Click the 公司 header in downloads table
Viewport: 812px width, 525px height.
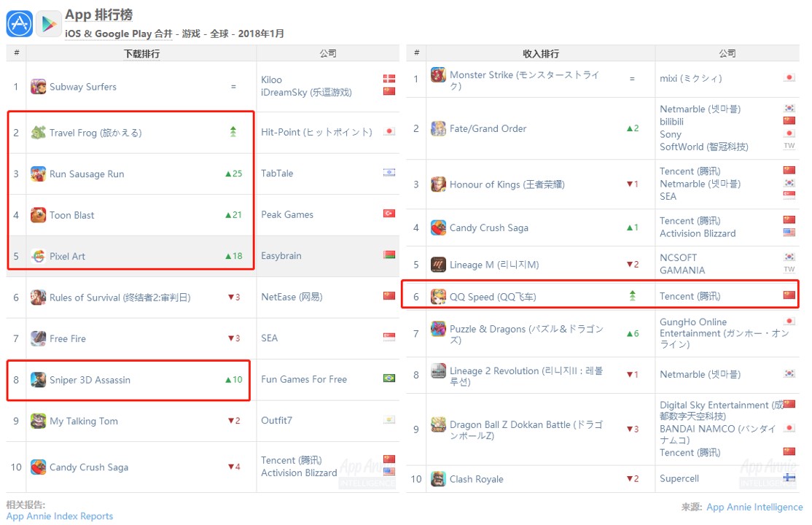click(328, 53)
